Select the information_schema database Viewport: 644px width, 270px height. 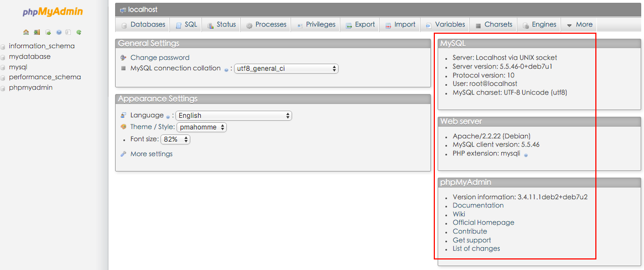tap(42, 46)
